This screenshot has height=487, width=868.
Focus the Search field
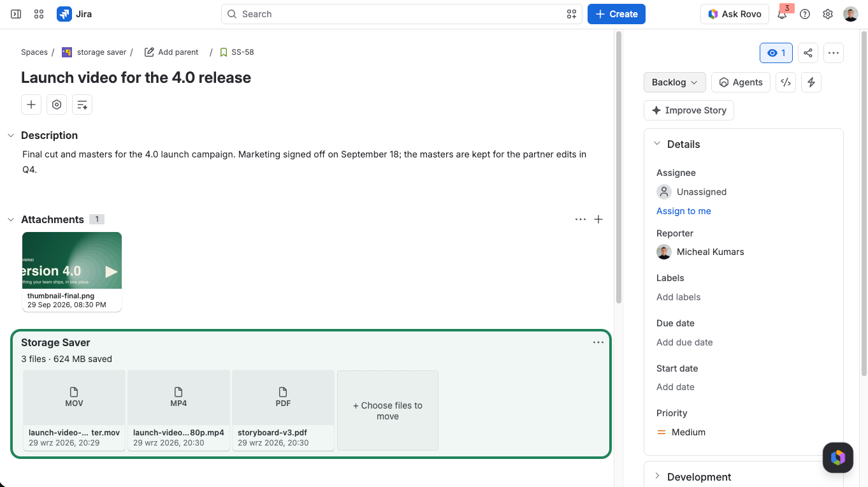point(401,14)
